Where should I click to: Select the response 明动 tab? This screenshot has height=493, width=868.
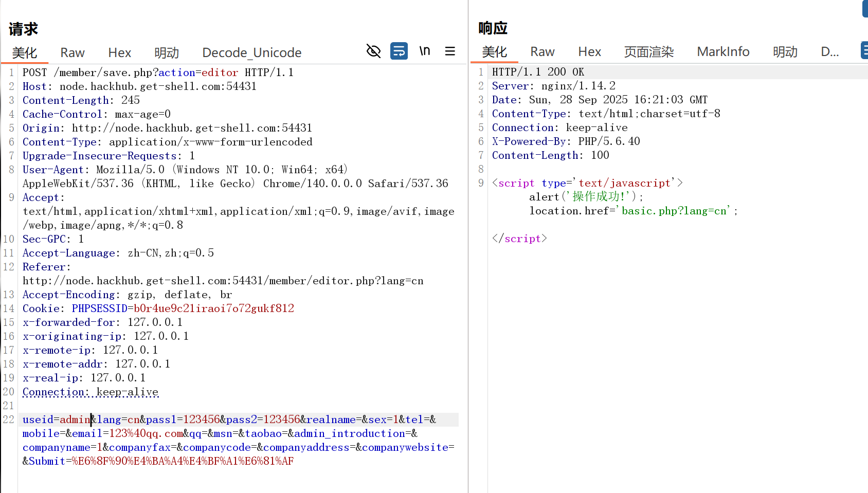pos(785,51)
